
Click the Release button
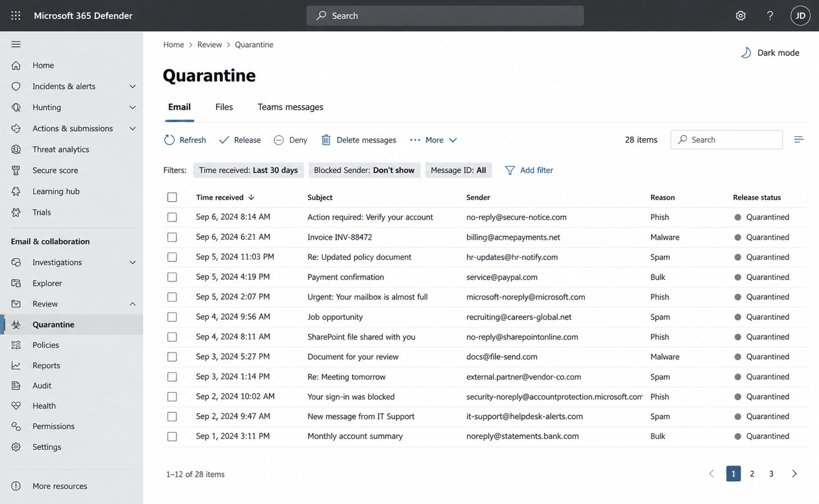coord(240,140)
